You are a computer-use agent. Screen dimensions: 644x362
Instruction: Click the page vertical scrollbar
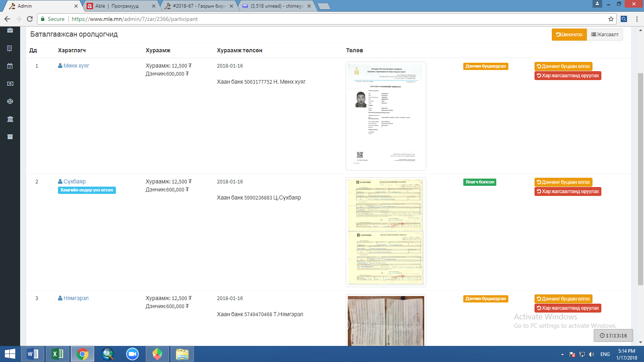(640, 179)
